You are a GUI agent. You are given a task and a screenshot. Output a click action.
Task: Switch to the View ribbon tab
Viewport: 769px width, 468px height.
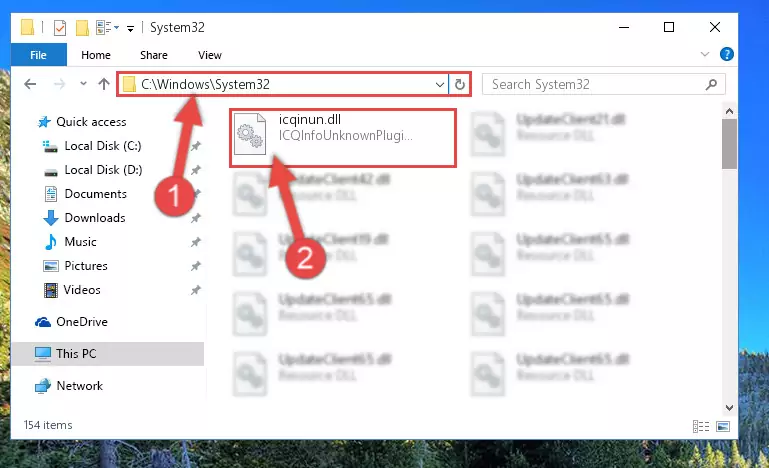coord(210,55)
